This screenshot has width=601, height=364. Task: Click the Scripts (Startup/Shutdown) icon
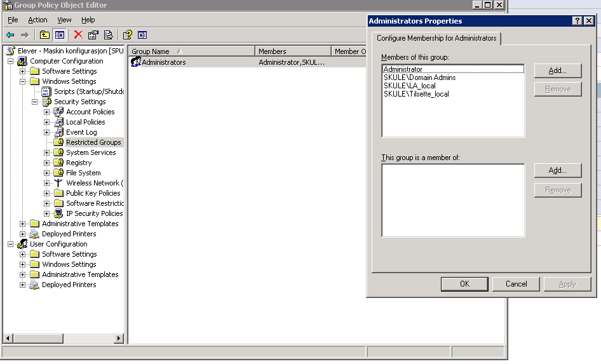pos(46,91)
